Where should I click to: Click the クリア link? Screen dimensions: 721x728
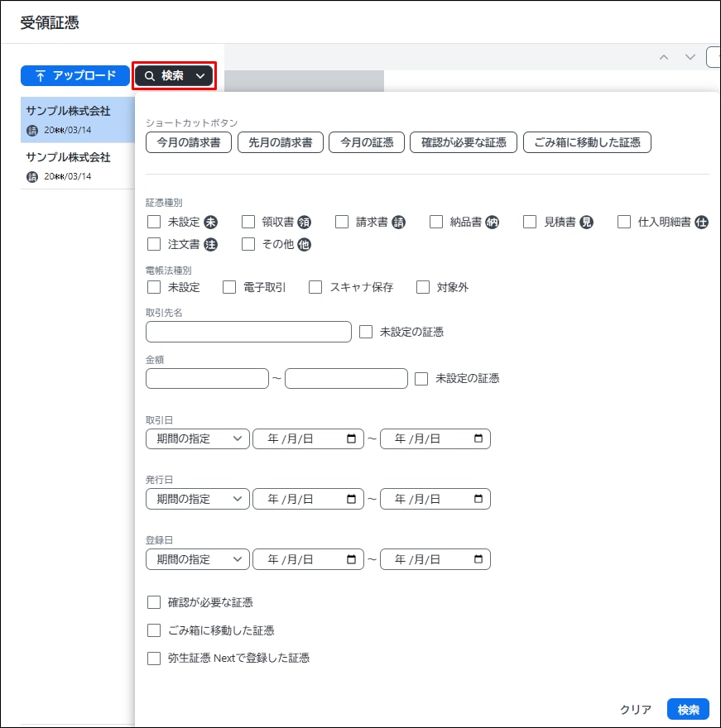[x=636, y=709]
